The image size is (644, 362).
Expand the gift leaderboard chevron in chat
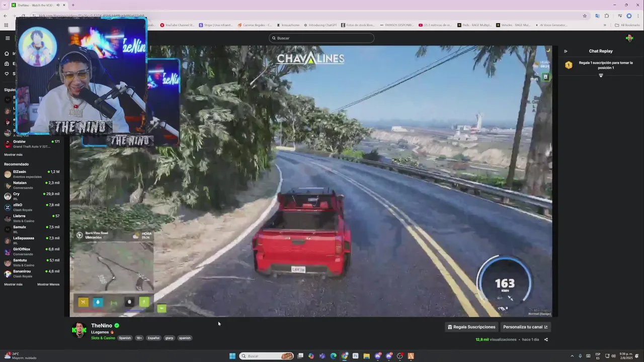(x=601, y=75)
